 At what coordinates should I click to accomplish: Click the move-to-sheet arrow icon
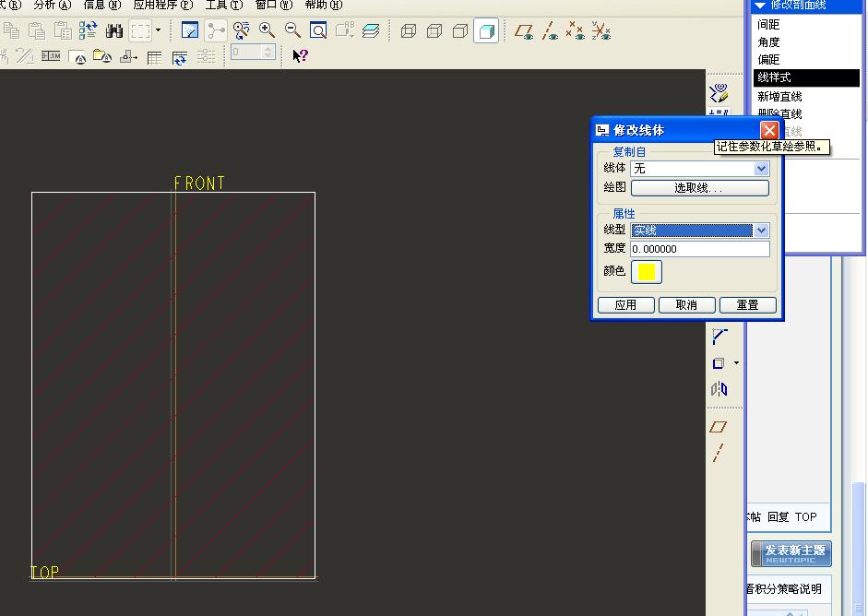[x=128, y=56]
